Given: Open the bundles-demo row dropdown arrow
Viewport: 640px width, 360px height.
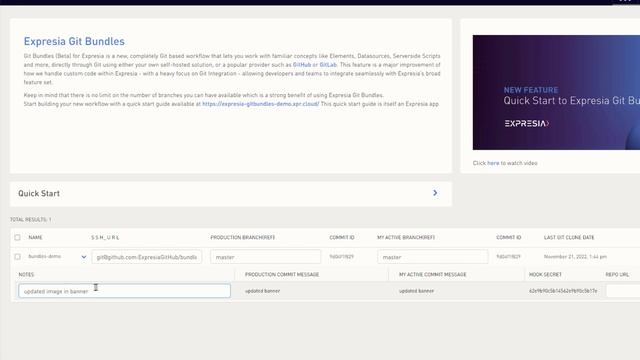Looking at the screenshot, I should click(84, 257).
